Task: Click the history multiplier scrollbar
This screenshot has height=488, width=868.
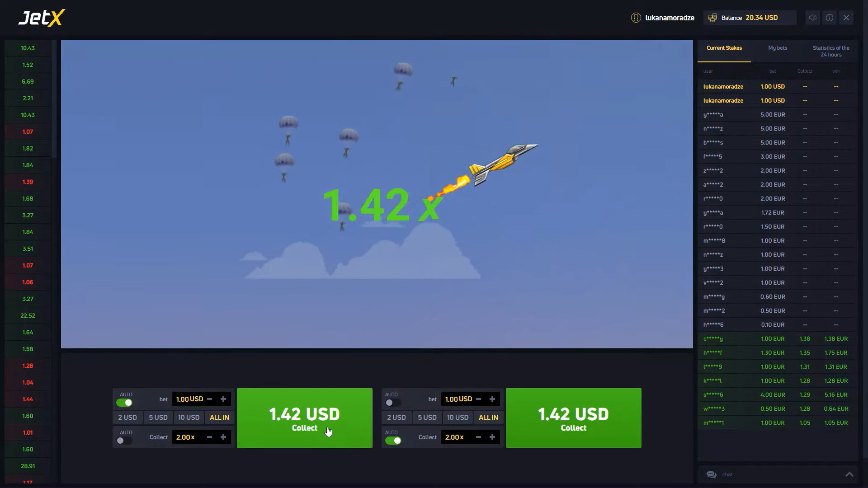Action: [54, 99]
